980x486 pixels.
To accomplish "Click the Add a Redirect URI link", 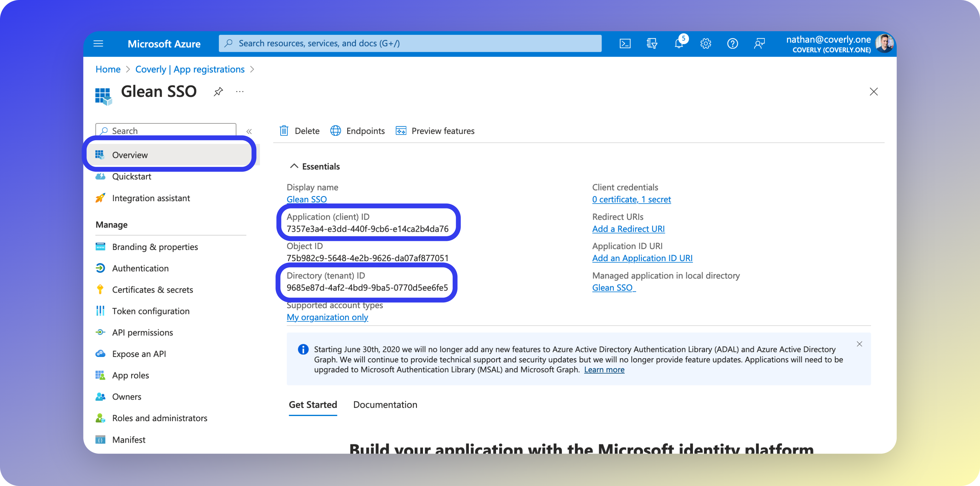I will click(628, 229).
